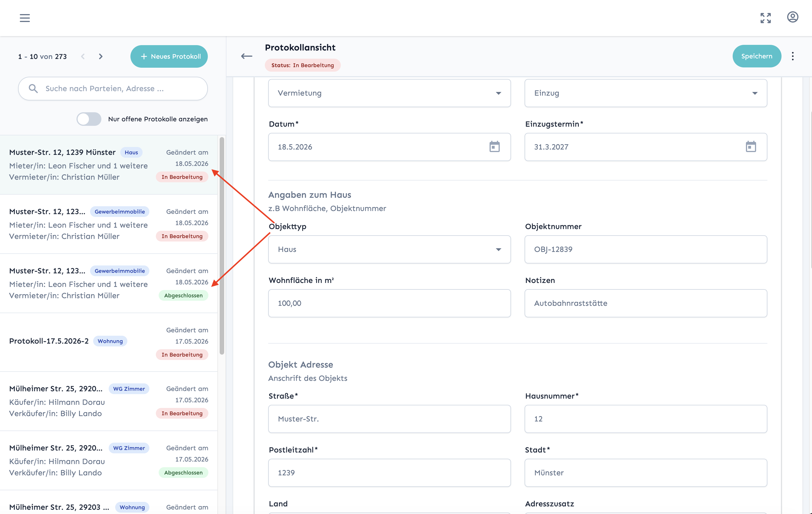Expand the Einzug dropdown
The height and width of the screenshot is (514, 812).
[x=646, y=93]
